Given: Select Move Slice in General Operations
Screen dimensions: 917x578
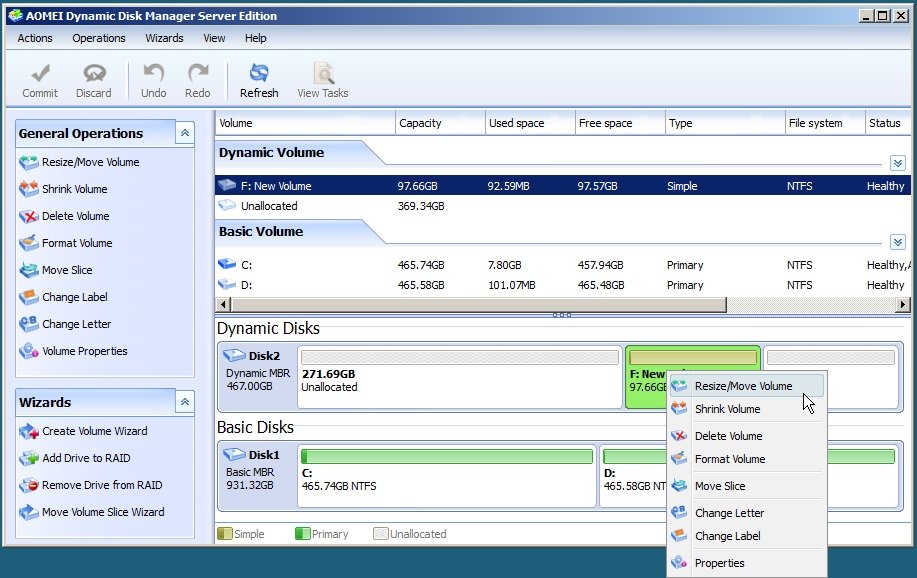Looking at the screenshot, I should pos(68,270).
